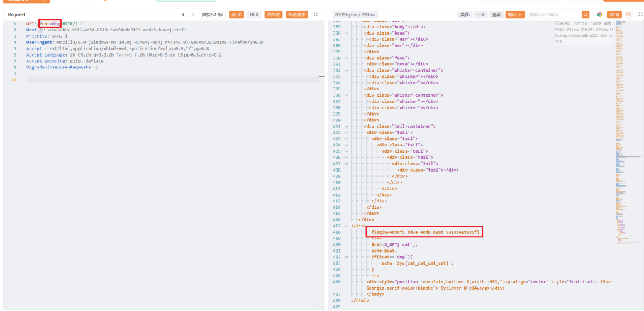Click the next request arrow
The width and height of the screenshot is (644, 311).
[x=192, y=14]
